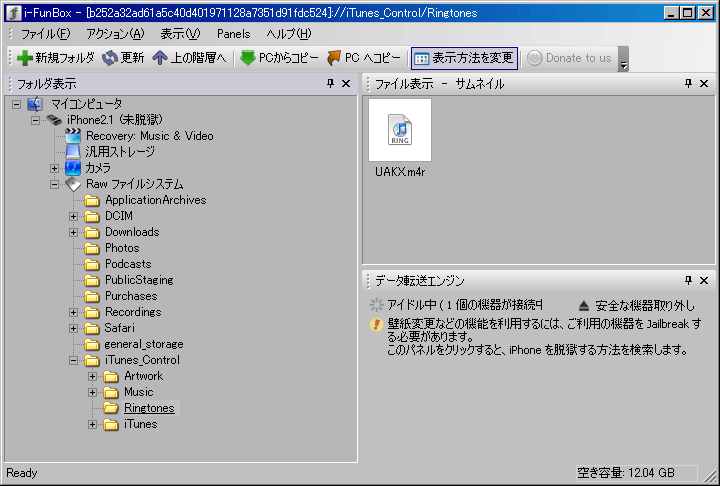Open the 表示(V) menu
Screen dimensions: 720x486
[180, 34]
